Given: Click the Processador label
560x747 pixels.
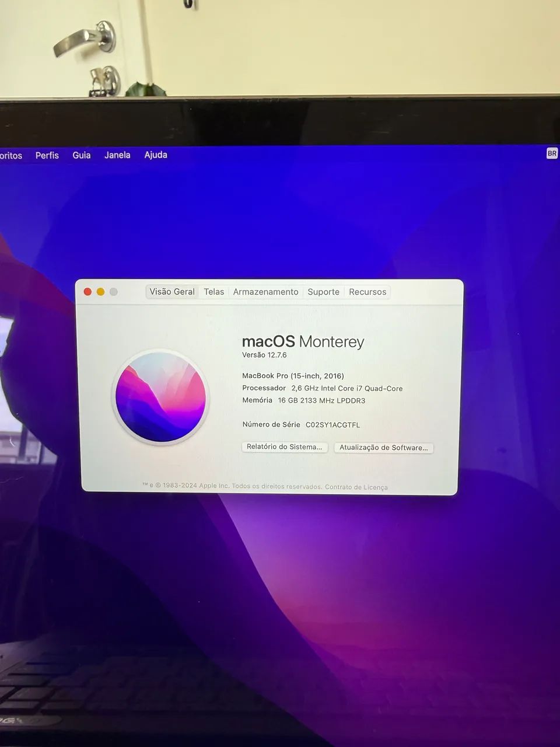Looking at the screenshot, I should [x=264, y=388].
